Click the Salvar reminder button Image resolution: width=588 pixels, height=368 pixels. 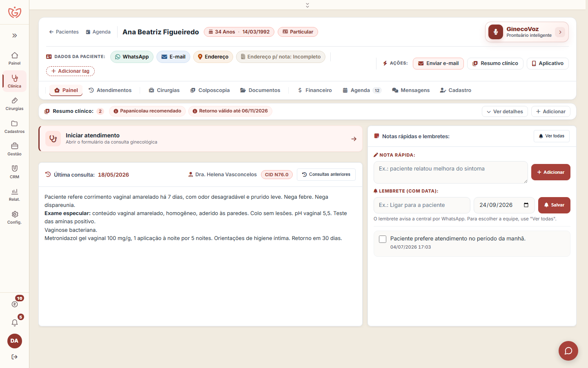tap(554, 205)
